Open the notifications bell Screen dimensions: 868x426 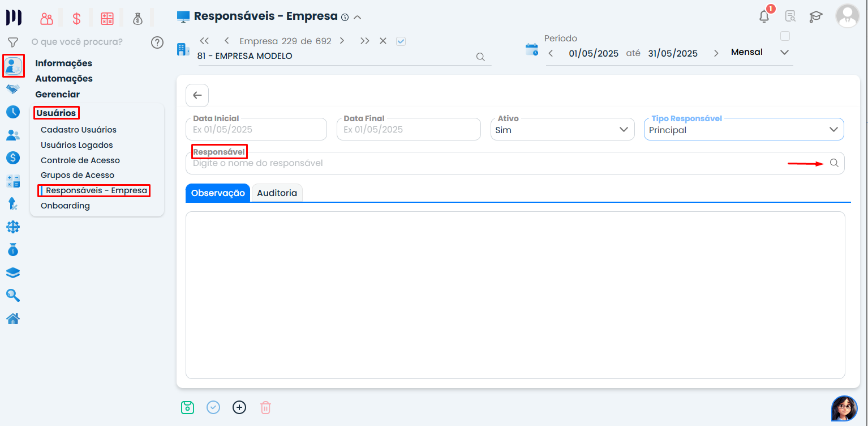[x=764, y=16]
